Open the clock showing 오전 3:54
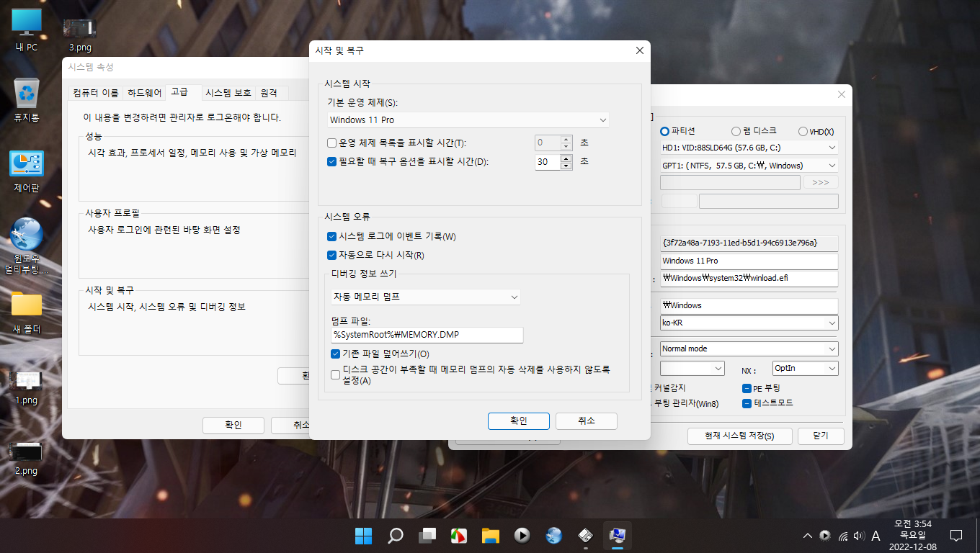 (912, 535)
